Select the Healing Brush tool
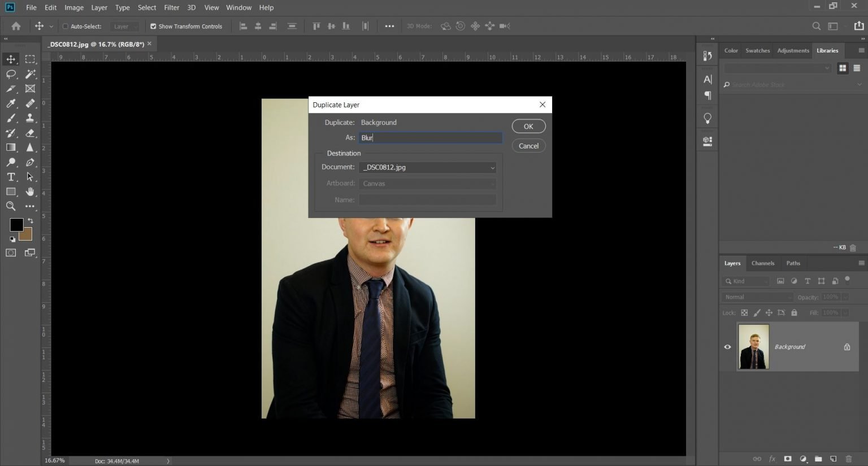 tap(30, 103)
